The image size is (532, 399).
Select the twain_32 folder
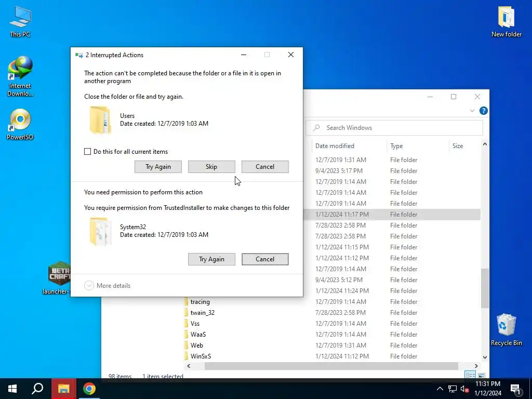[203, 312]
